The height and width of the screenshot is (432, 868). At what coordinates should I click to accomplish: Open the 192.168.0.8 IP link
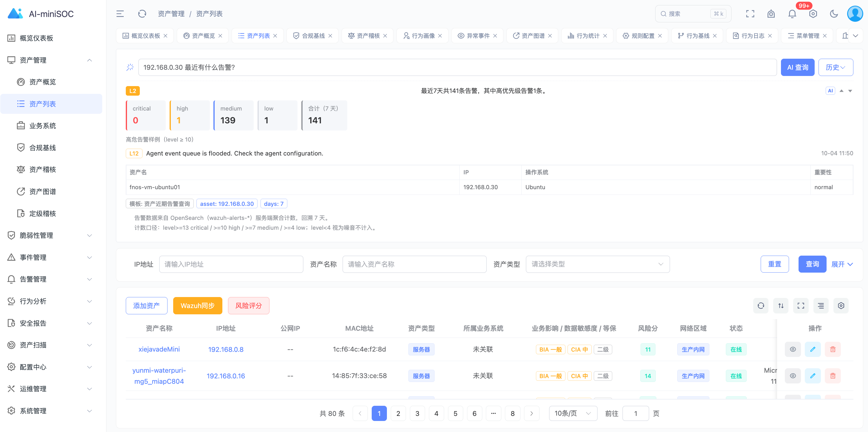(226, 349)
